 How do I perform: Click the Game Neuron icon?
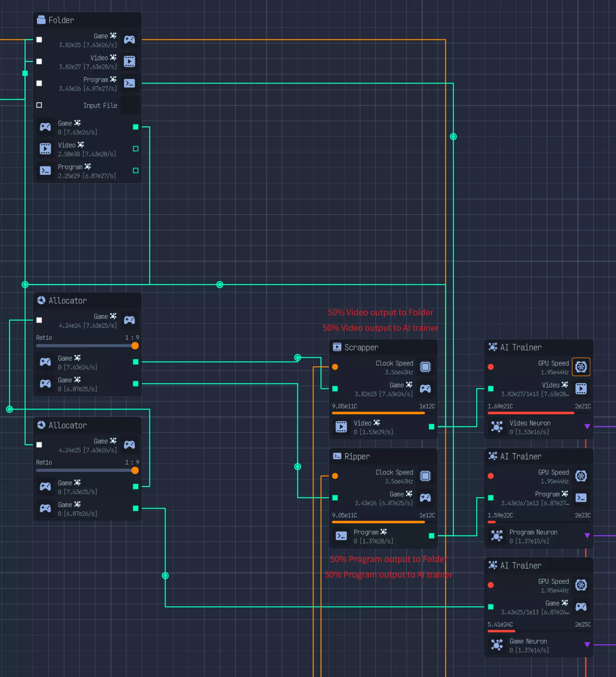click(x=497, y=645)
